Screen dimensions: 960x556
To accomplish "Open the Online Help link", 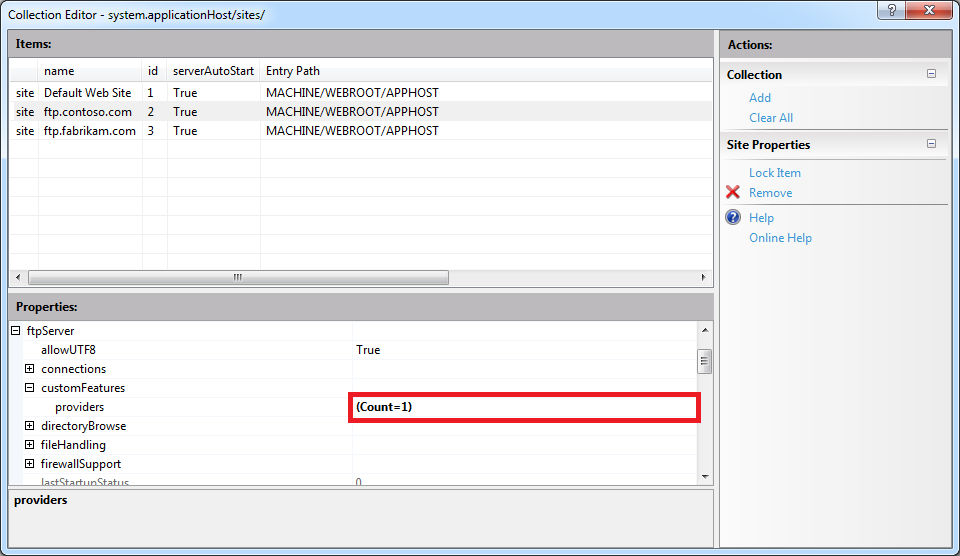I will pyautogui.click(x=780, y=238).
